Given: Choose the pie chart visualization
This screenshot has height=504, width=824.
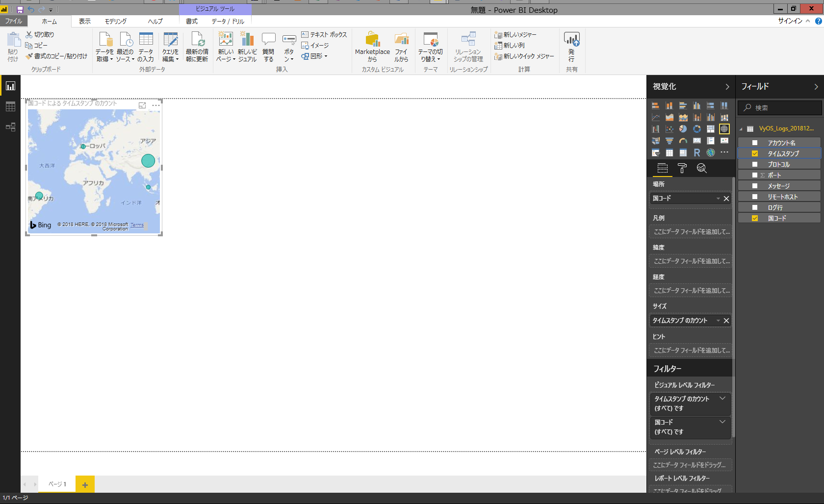Looking at the screenshot, I should click(x=683, y=129).
